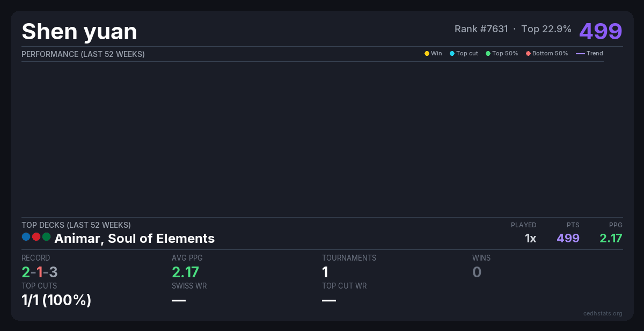Click the red mana dot beside Animar
Viewport: 644px width, 331px height.
click(36, 237)
